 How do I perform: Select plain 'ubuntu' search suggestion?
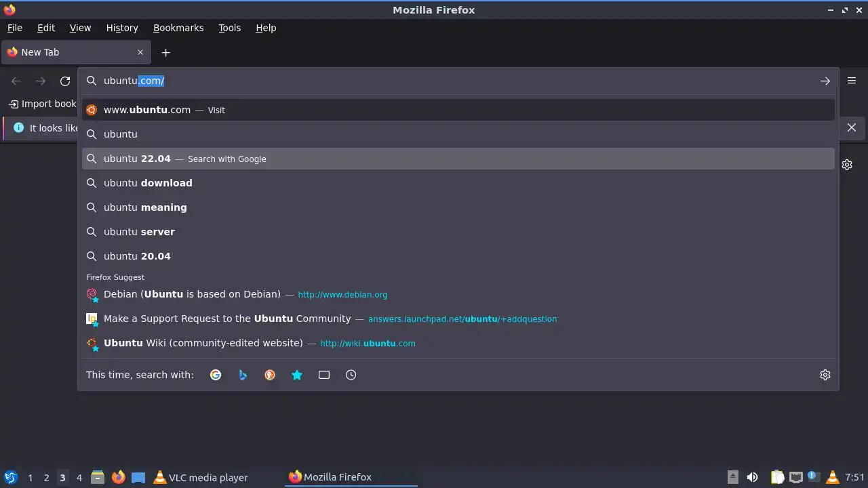tap(458, 134)
